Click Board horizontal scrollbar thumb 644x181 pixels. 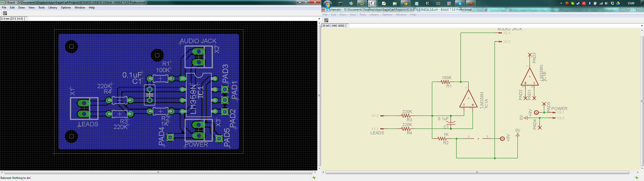click(x=158, y=172)
